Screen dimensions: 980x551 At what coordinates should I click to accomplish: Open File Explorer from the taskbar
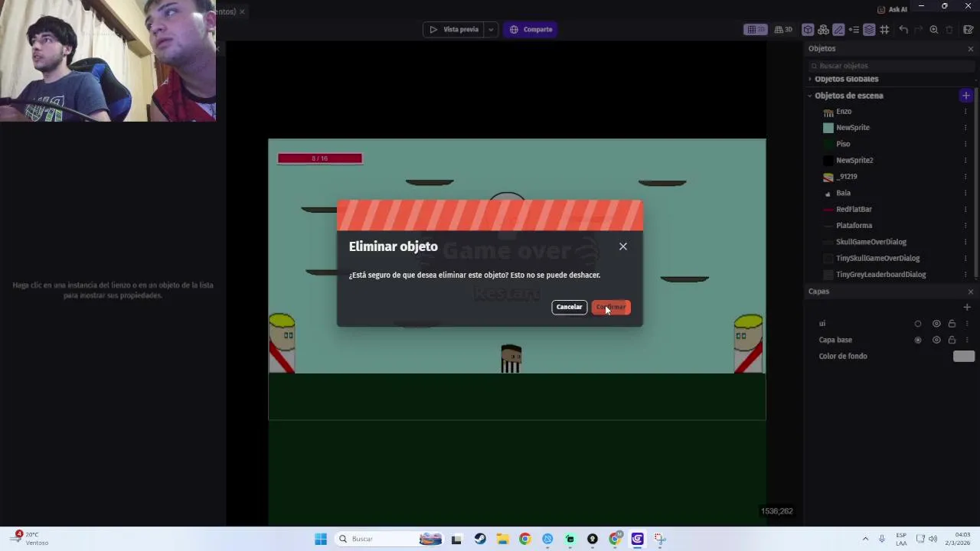tap(502, 539)
